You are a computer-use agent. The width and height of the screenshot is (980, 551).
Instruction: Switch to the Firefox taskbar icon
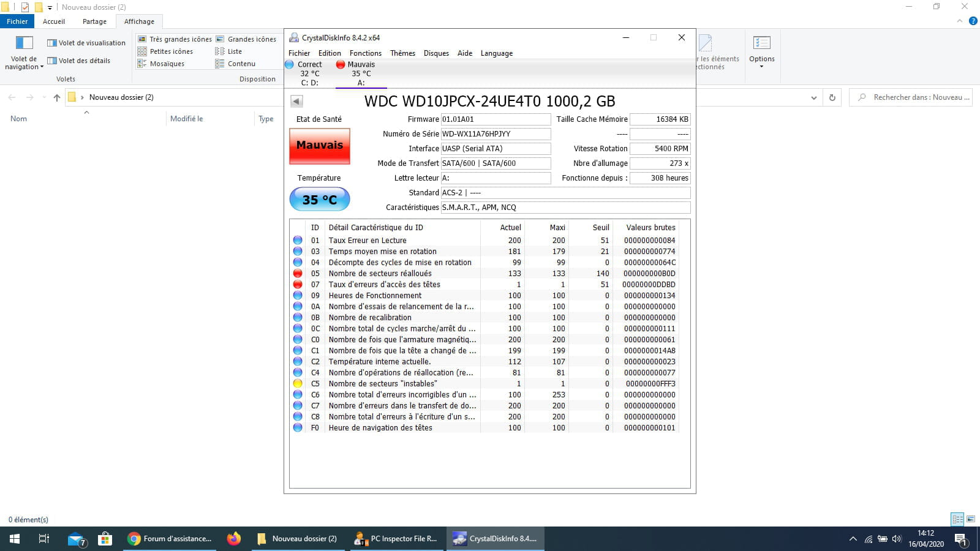point(234,539)
